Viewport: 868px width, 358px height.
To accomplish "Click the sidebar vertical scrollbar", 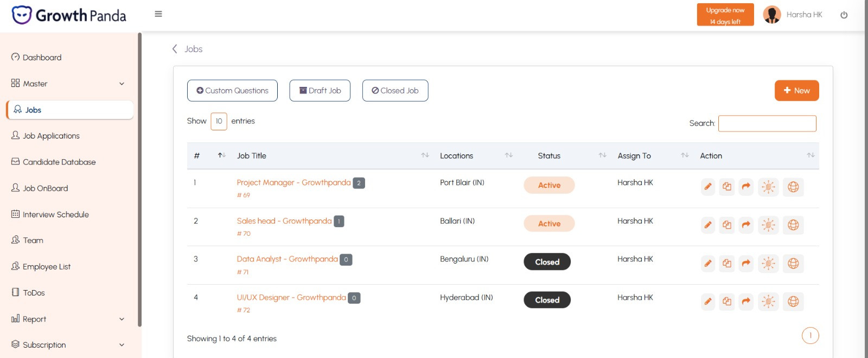I will pos(140,179).
